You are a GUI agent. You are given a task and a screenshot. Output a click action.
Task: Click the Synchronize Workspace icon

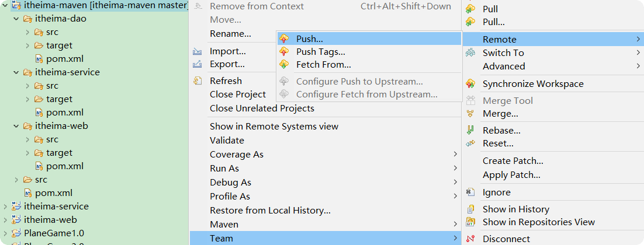pyautogui.click(x=470, y=84)
